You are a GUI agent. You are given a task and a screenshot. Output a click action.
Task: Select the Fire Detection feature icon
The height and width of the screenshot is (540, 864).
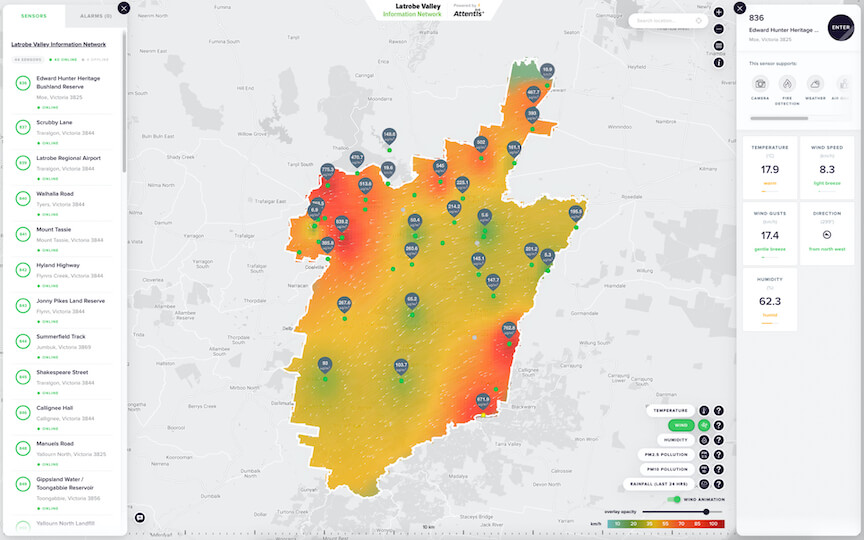tap(787, 84)
